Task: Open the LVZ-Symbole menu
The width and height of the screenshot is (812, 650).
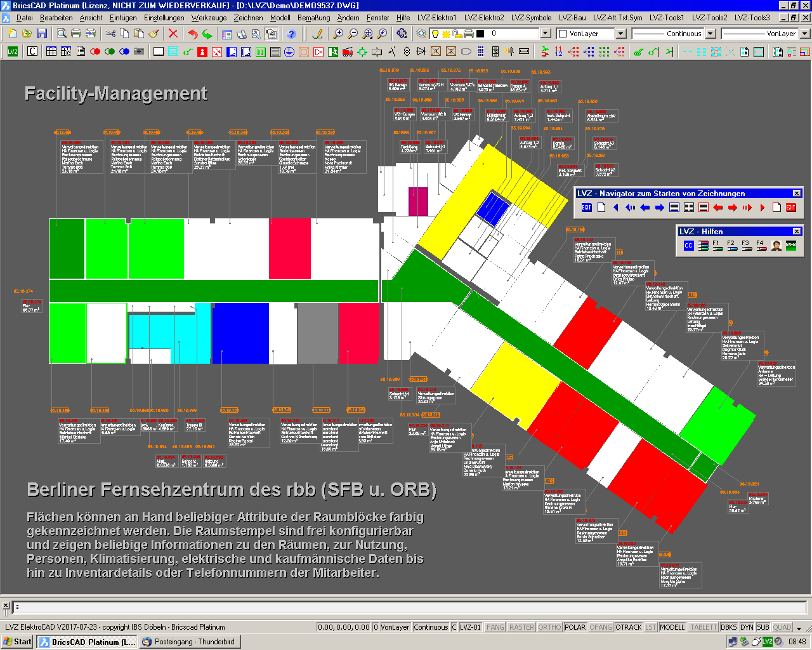Action: (531, 18)
